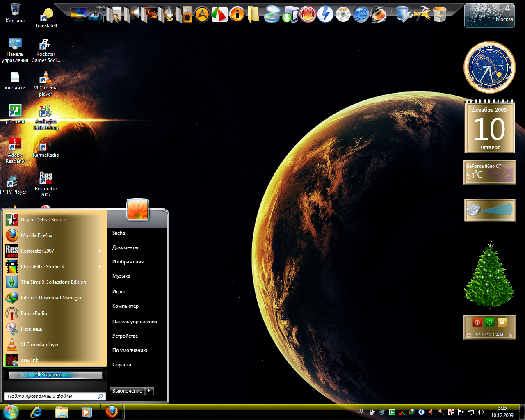
Task: Open the yellow folder icon in the dock
Action: (x=253, y=14)
